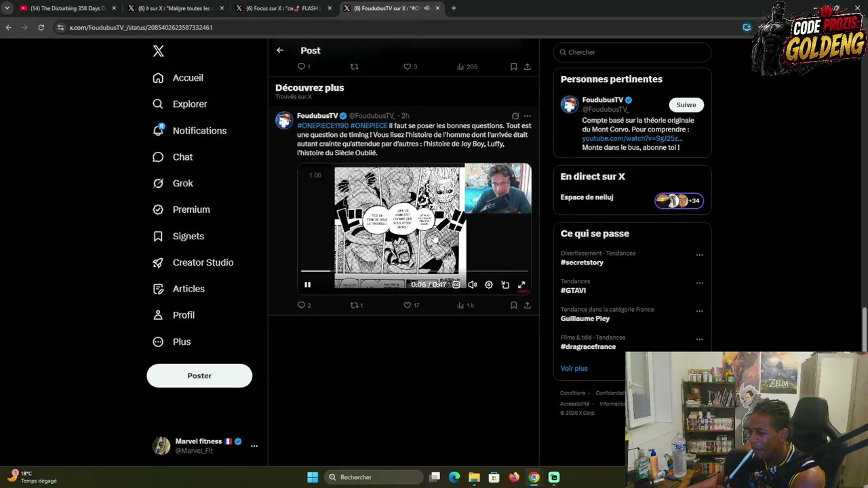Open video settings gear
Viewport: 868px width, 488px height.
[489, 285]
